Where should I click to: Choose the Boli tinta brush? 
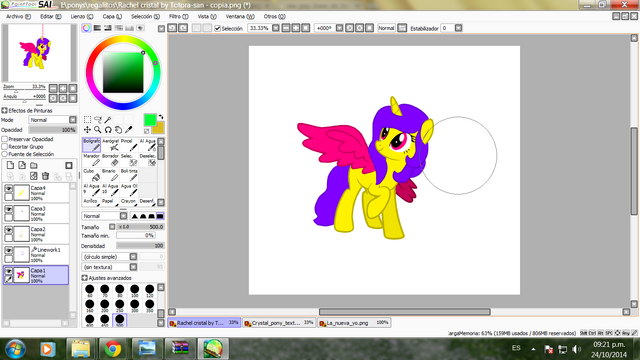pyautogui.click(x=129, y=175)
